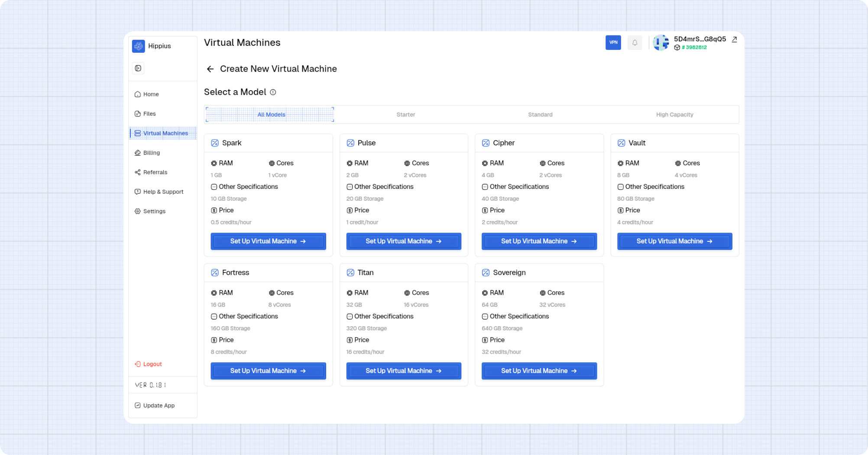This screenshot has width=868, height=455.
Task: Click the Spark model icon
Action: click(x=214, y=143)
